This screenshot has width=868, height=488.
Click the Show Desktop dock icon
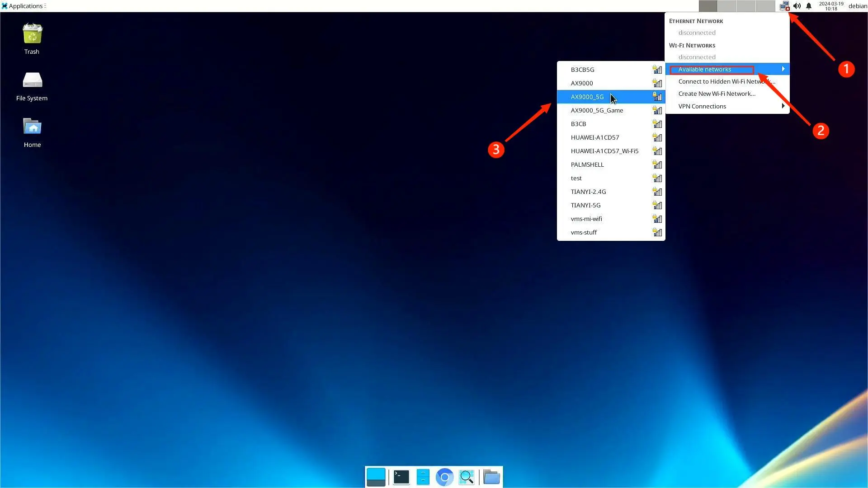click(x=376, y=477)
